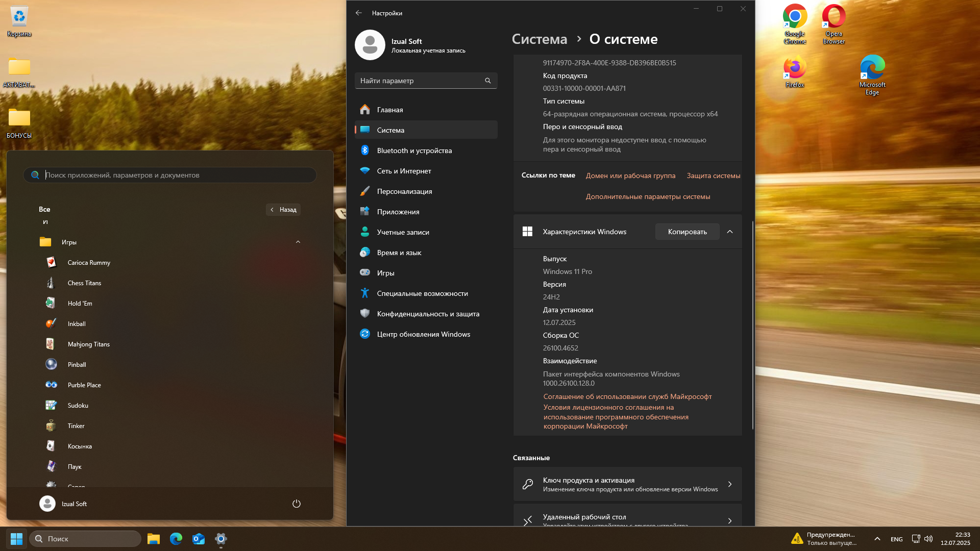The width and height of the screenshot is (980, 551).
Task: Open Учетные записи settings
Action: pyautogui.click(x=426, y=232)
